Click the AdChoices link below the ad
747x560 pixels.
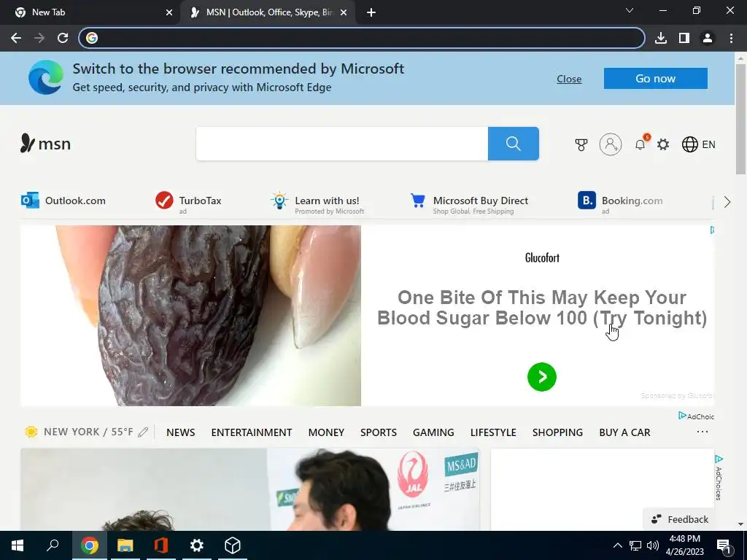click(696, 416)
